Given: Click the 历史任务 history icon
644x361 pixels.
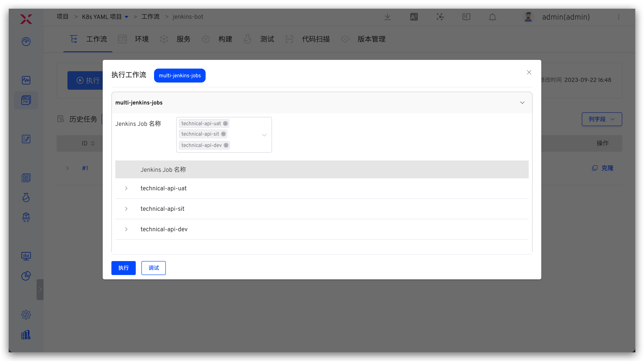Looking at the screenshot, I should pyautogui.click(x=61, y=119).
